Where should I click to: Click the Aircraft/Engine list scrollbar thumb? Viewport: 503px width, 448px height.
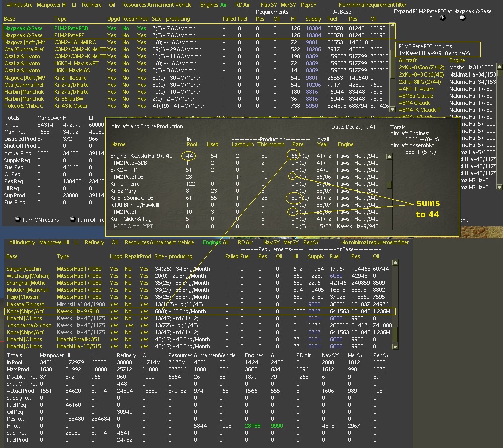(x=499, y=74)
